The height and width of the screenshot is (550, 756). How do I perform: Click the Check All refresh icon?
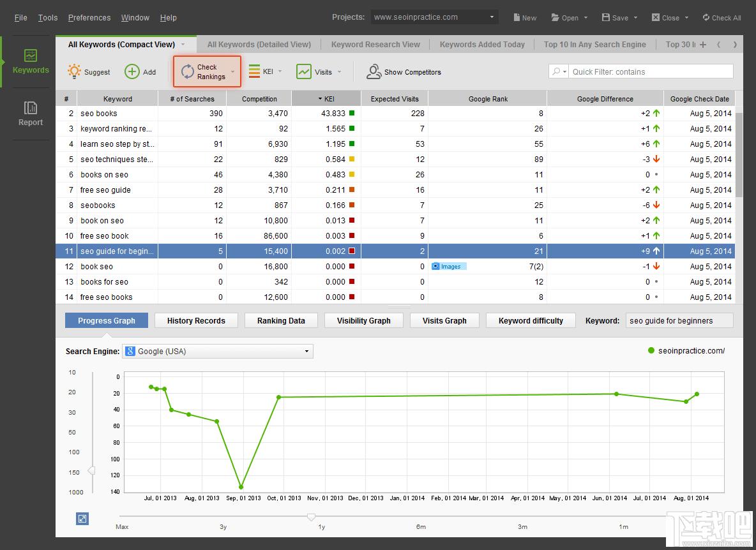click(x=706, y=17)
